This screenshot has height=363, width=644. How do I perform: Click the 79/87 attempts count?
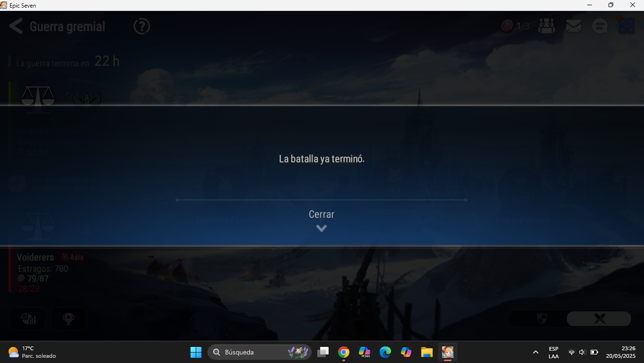pyautogui.click(x=38, y=279)
